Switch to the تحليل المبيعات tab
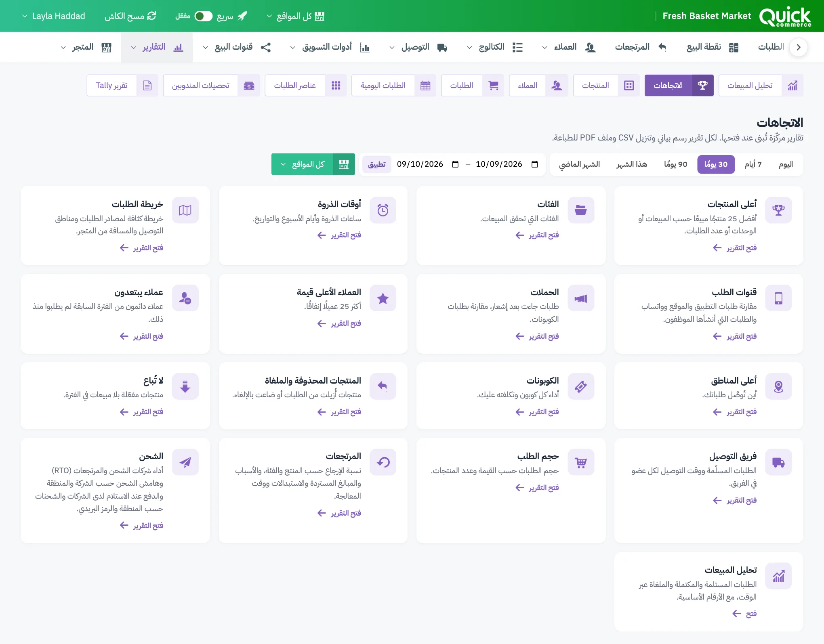824x644 pixels. 761,86
